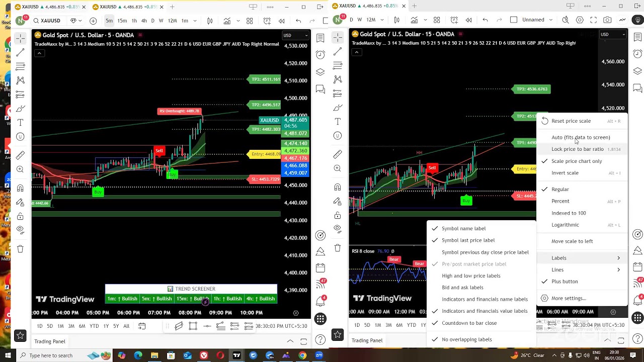Open USD currency dropdown in left window
The height and width of the screenshot is (362, 644).
tap(295, 35)
